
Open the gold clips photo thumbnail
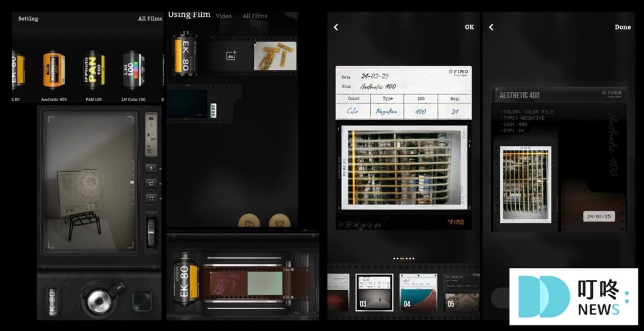275,55
